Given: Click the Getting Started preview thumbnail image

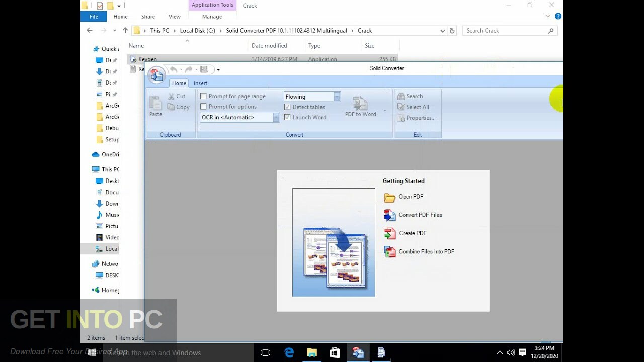Looking at the screenshot, I should [334, 242].
